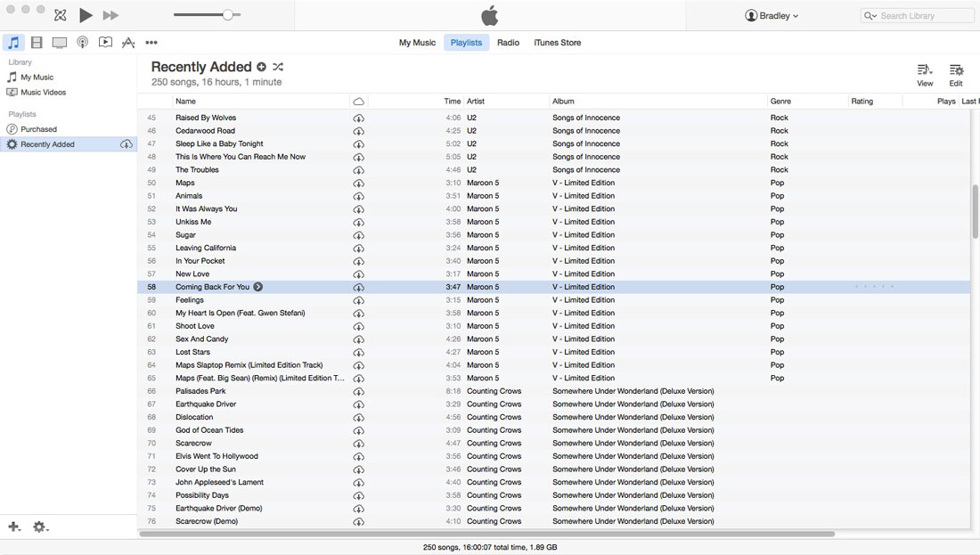Image resolution: width=980 pixels, height=555 pixels.
Task: Switch to the TV Shows library icon
Action: (60, 43)
